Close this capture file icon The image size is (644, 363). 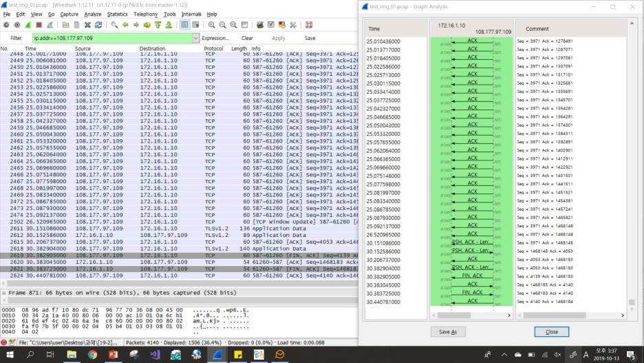(x=87, y=25)
